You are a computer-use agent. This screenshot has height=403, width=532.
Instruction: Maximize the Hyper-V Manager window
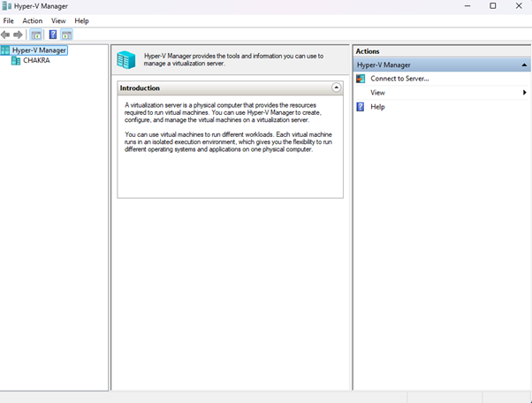tap(492, 6)
